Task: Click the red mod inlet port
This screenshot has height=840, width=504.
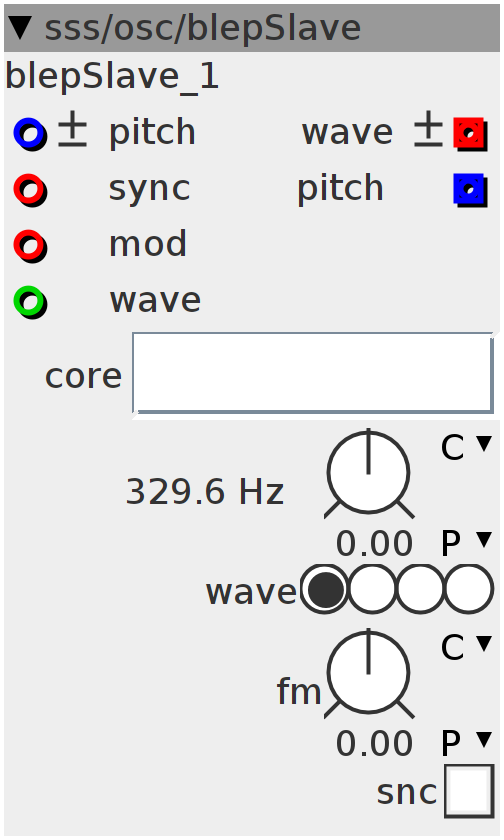Action: 30,246
